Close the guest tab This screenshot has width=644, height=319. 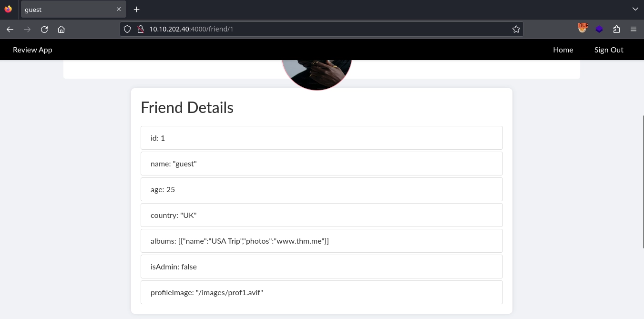tap(119, 10)
